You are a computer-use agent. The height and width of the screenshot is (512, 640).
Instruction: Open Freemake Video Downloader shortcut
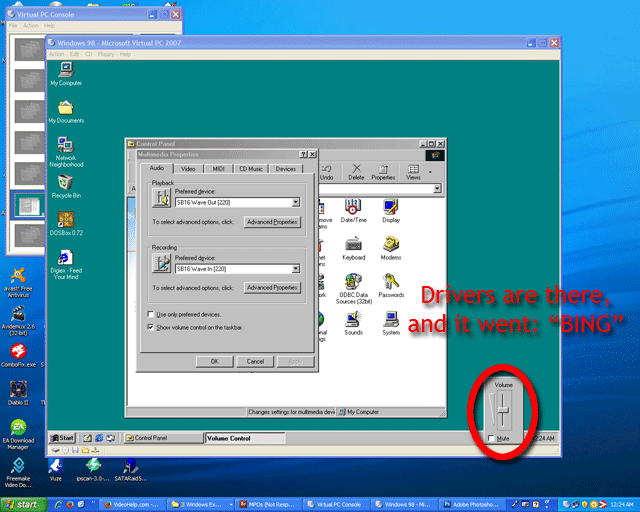pyautogui.click(x=18, y=472)
